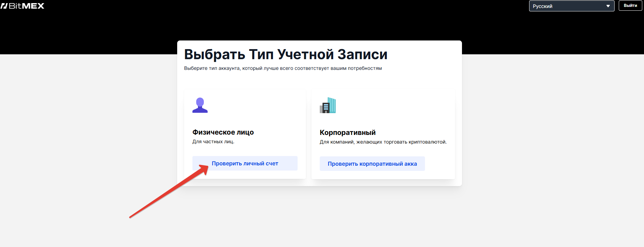Click the Физическое лицо title
Screen dimensions: 644x247
point(223,132)
